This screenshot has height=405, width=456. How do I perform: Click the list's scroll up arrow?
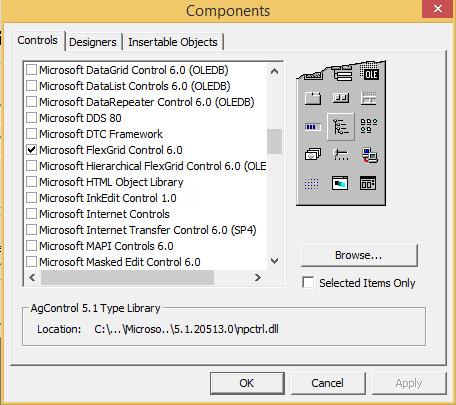pos(275,71)
